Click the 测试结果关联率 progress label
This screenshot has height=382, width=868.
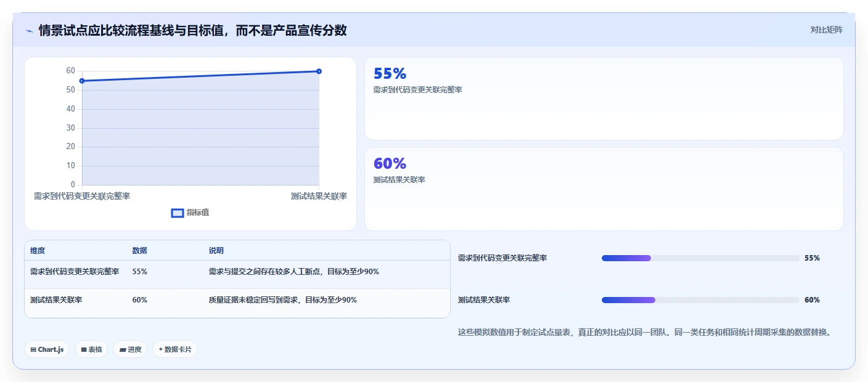click(484, 300)
